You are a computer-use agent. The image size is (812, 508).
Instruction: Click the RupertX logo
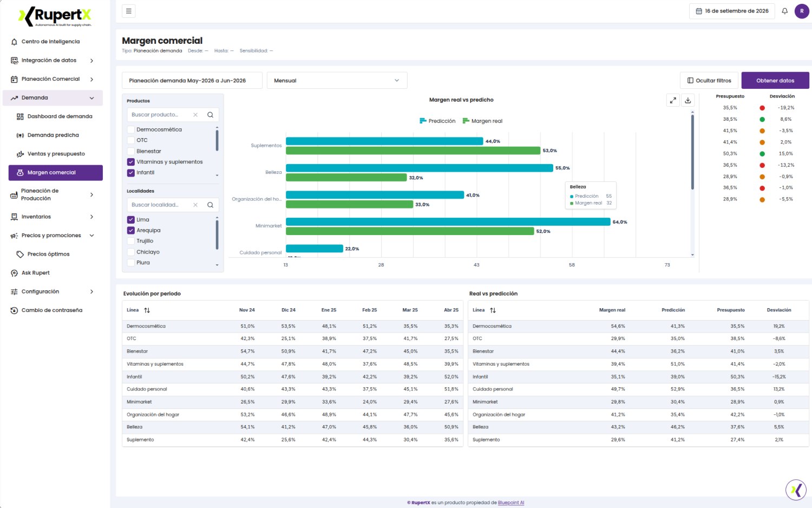pyautogui.click(x=55, y=16)
